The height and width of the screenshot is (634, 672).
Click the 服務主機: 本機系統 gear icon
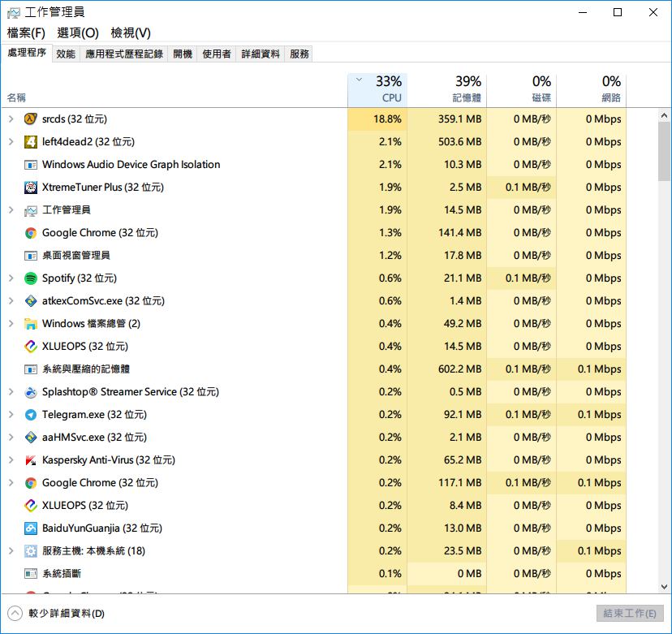click(30, 551)
